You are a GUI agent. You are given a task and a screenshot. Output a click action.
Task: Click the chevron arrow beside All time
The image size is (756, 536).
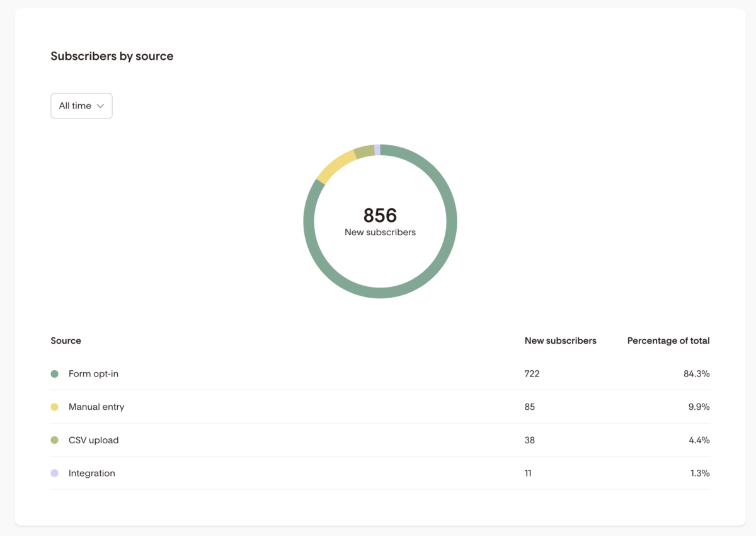pos(100,106)
